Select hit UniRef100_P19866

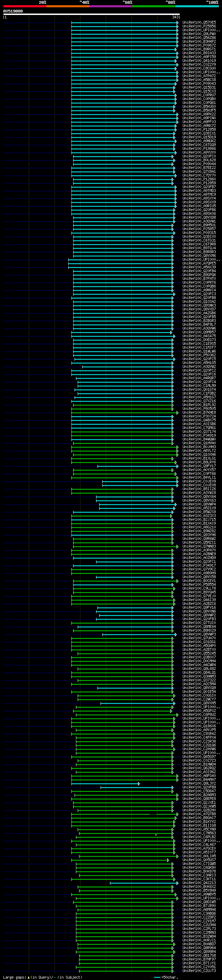(199, 148)
